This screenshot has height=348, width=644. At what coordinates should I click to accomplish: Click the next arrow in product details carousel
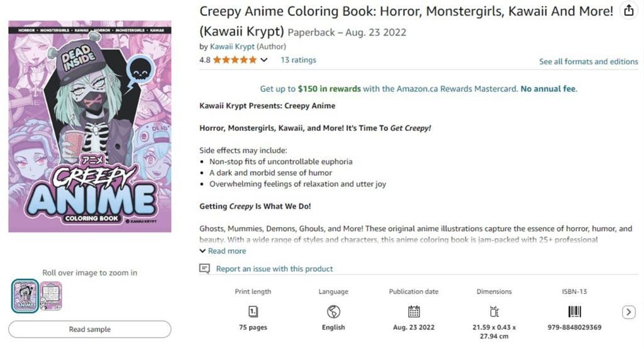point(628,312)
